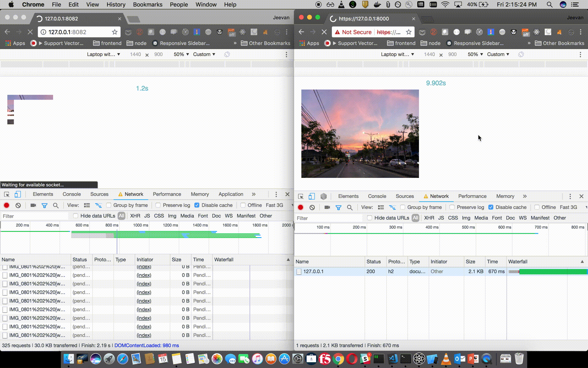Filter by XHR in left DevTools
Screen dimensions: 588x368
click(135, 216)
